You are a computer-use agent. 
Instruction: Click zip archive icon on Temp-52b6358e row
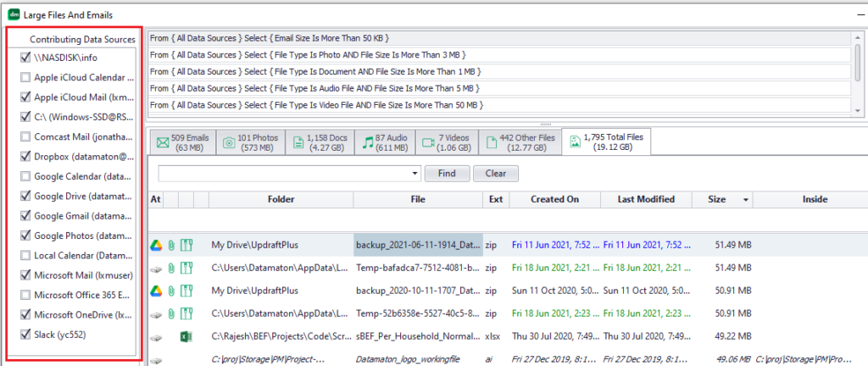186,313
